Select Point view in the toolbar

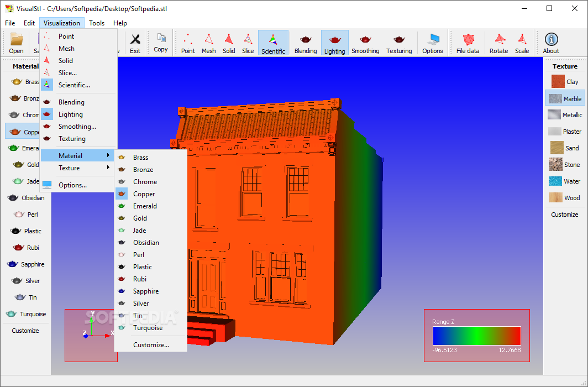point(188,43)
